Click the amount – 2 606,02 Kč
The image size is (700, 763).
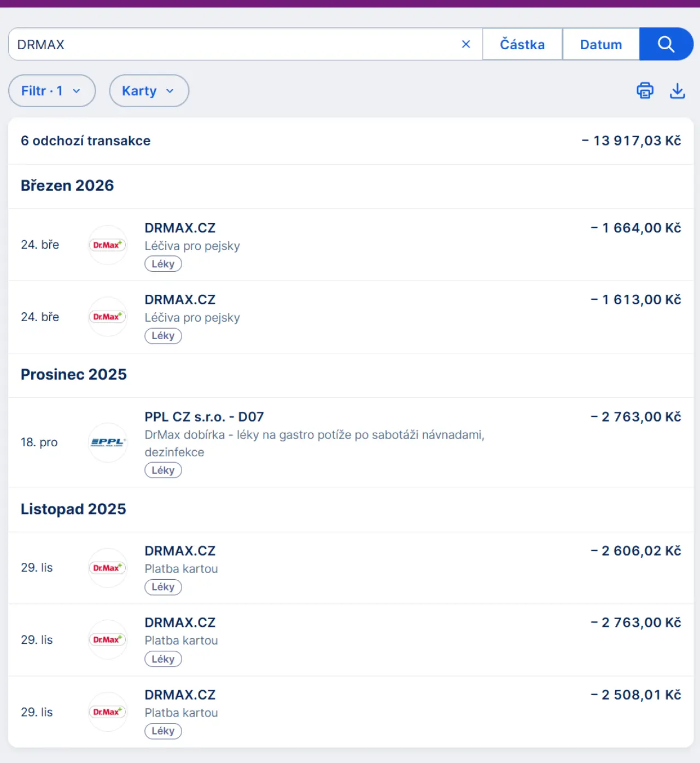tap(636, 551)
